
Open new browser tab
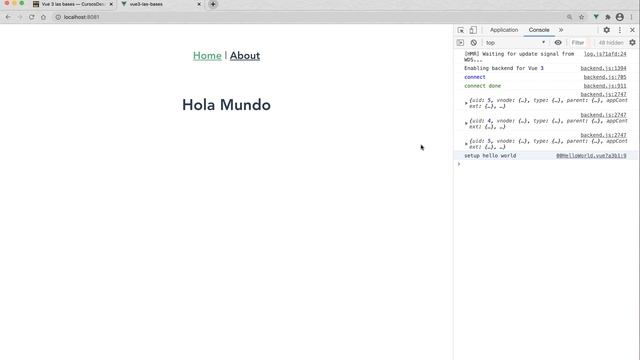pos(213,4)
